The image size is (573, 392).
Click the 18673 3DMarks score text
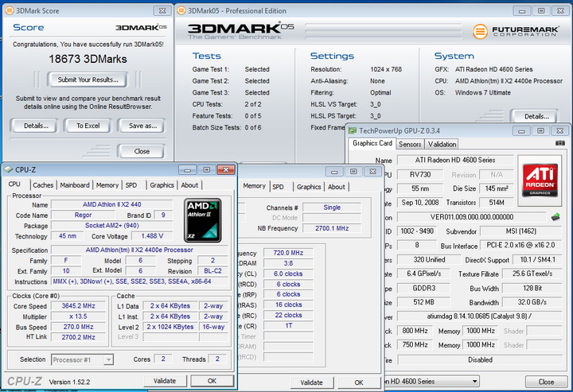coord(88,59)
